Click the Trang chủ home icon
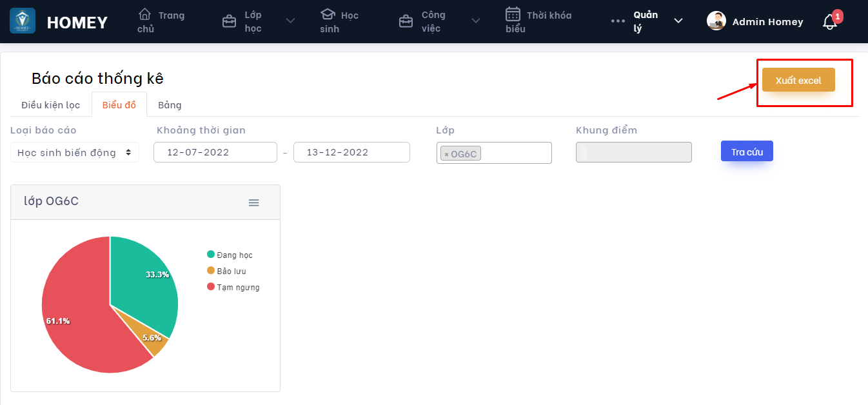Viewport: 868px width, 405px height. 145,14
